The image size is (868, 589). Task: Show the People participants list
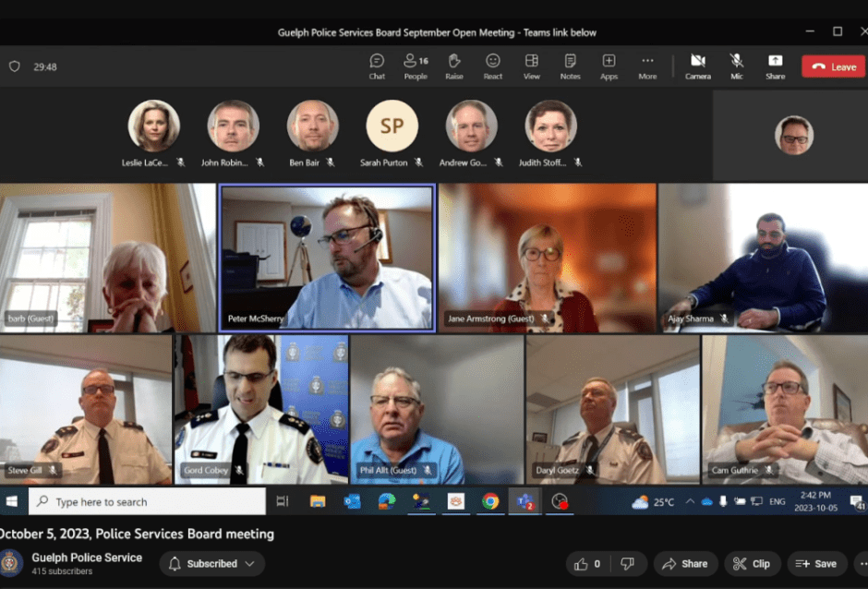pyautogui.click(x=416, y=66)
